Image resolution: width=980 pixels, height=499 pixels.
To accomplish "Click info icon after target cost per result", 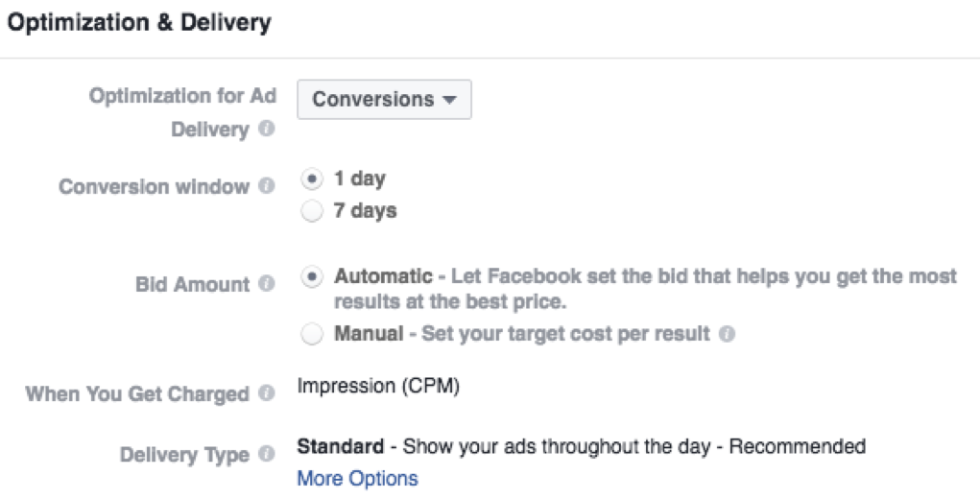I will 727,334.
